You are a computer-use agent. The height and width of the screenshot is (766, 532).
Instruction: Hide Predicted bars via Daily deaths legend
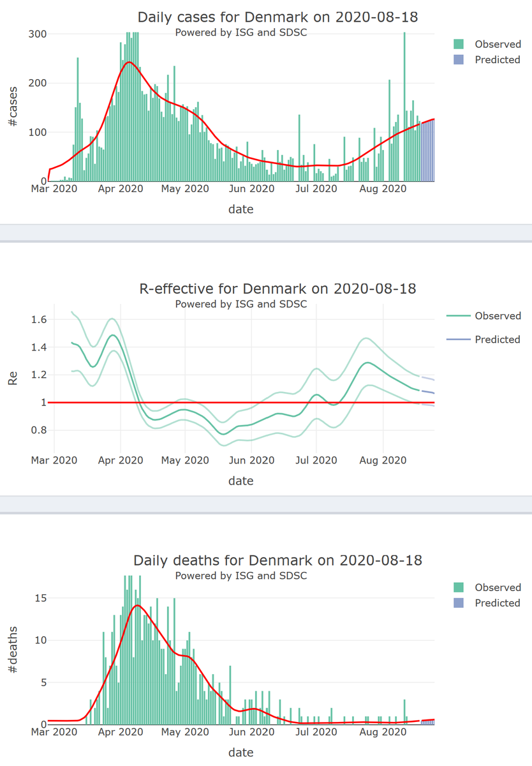point(487,603)
